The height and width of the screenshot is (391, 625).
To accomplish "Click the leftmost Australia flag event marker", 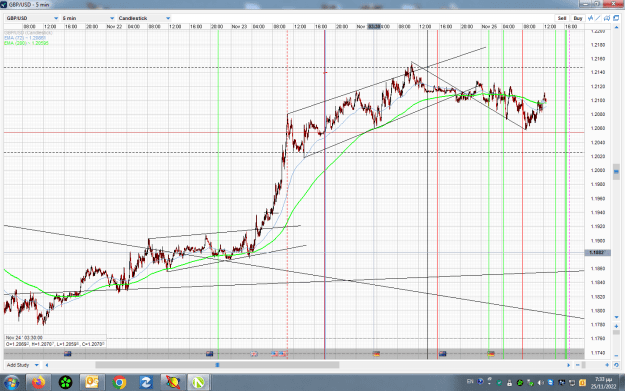I will click(x=68, y=354).
